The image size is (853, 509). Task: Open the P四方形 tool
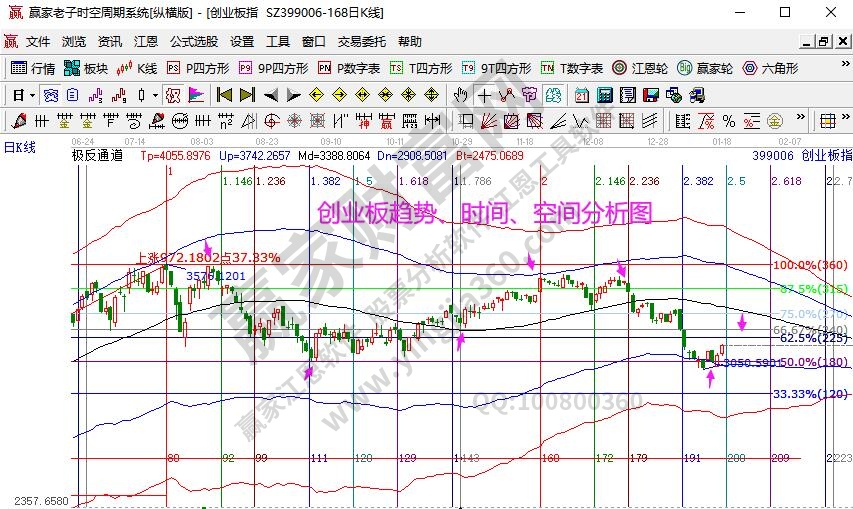tap(197, 69)
